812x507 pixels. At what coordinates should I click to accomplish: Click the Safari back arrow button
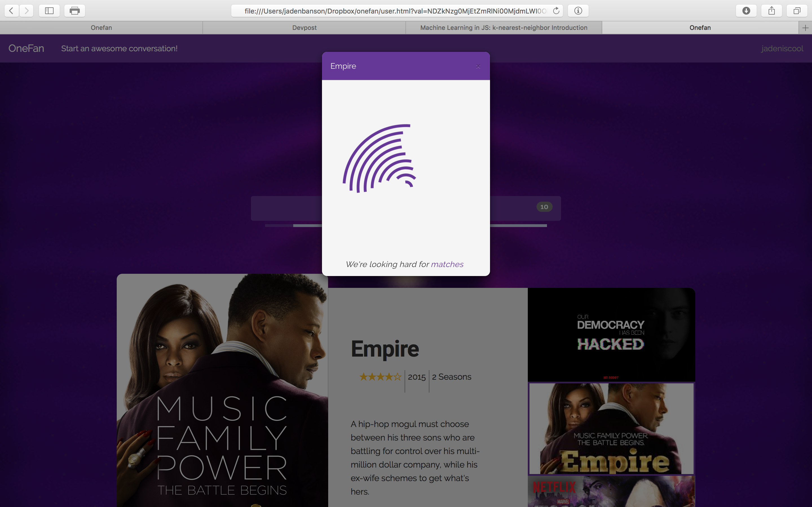click(x=11, y=11)
